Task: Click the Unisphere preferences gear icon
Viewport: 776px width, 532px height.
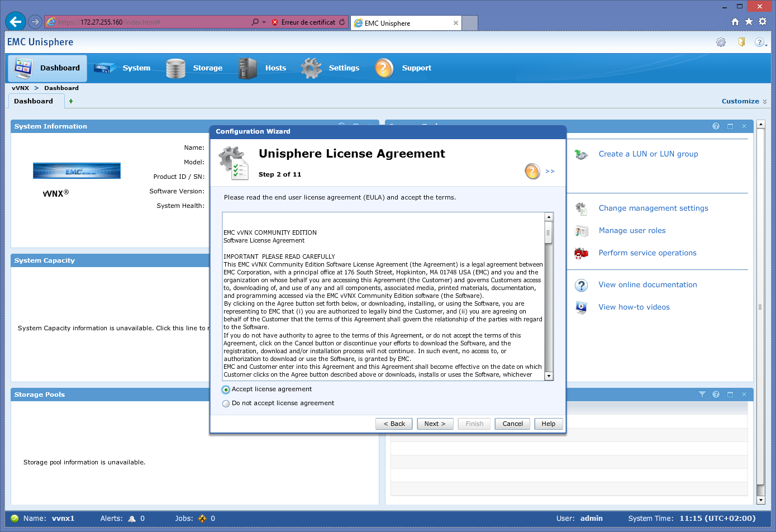Action: coord(721,42)
